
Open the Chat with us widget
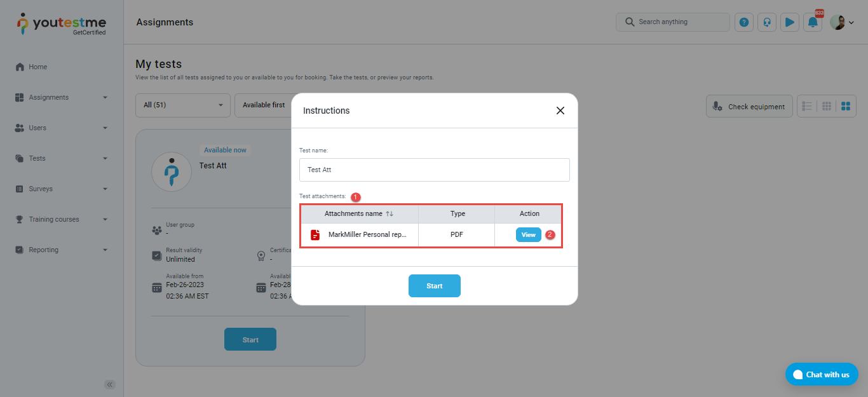click(x=821, y=375)
